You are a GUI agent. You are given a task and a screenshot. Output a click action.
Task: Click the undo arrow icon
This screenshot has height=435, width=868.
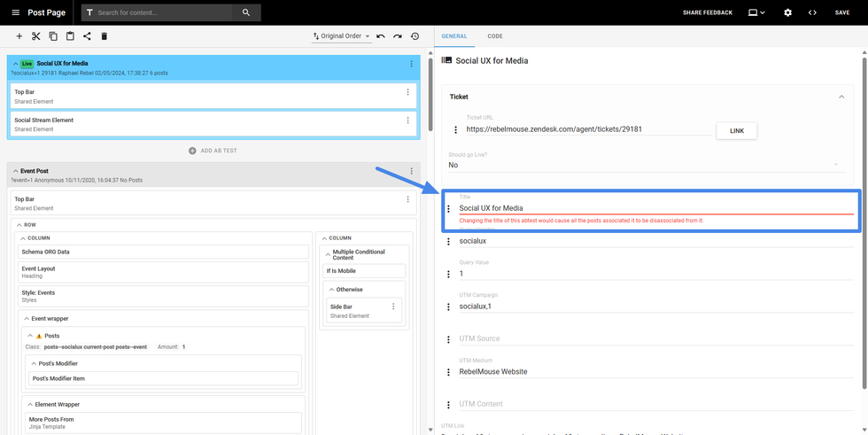click(x=381, y=36)
